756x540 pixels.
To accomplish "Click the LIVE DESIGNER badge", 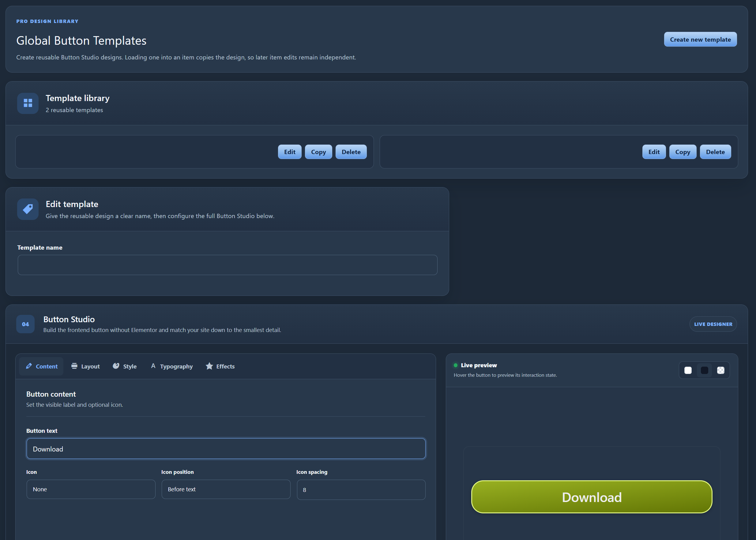I will click(x=713, y=324).
